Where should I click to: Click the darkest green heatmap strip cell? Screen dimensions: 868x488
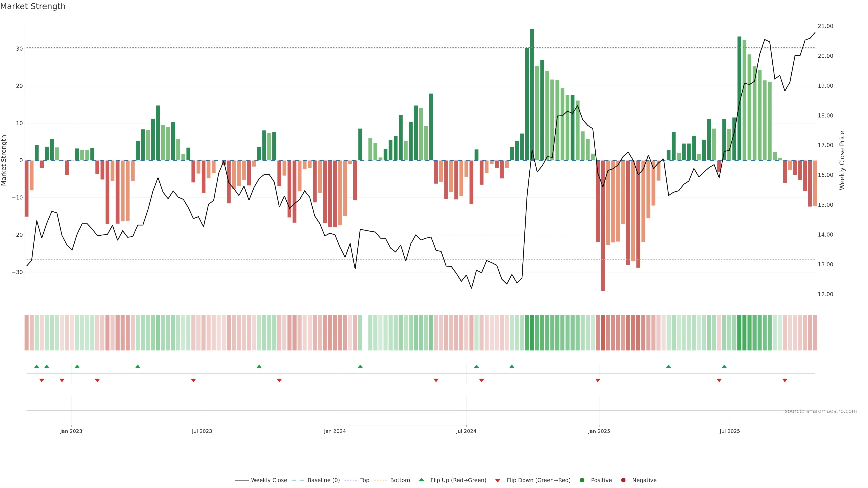[x=532, y=333]
